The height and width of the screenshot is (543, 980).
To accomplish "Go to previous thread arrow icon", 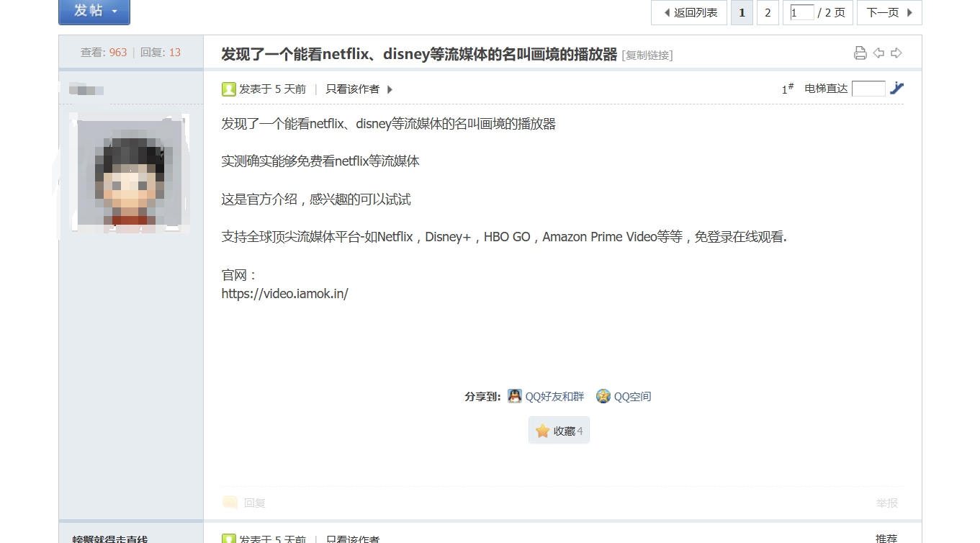I will pyautogui.click(x=878, y=53).
